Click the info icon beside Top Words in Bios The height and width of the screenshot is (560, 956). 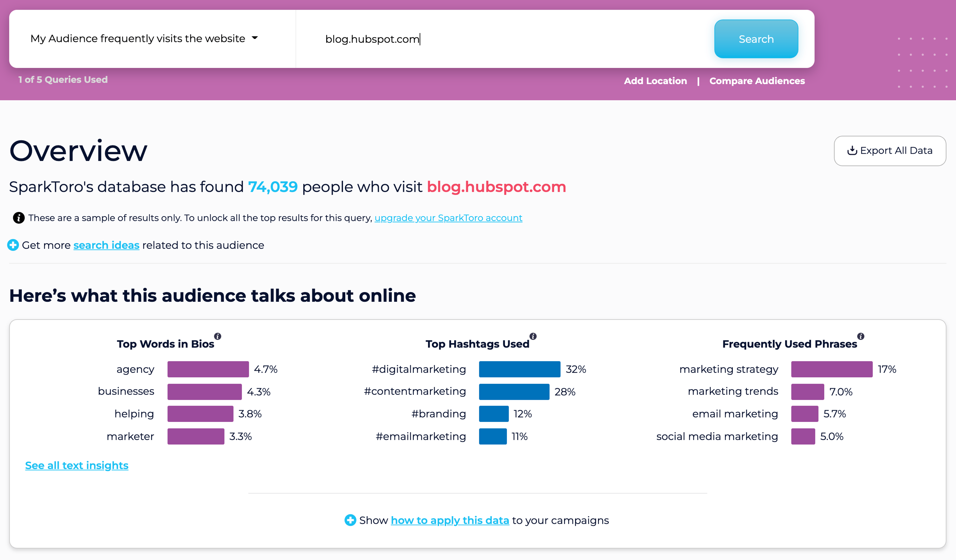[217, 336]
